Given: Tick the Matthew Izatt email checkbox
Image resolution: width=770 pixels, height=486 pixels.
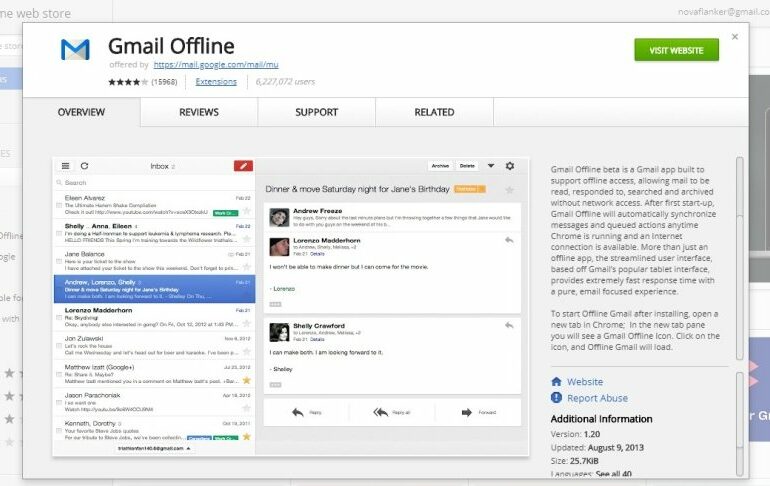Looking at the screenshot, I should (59, 374).
